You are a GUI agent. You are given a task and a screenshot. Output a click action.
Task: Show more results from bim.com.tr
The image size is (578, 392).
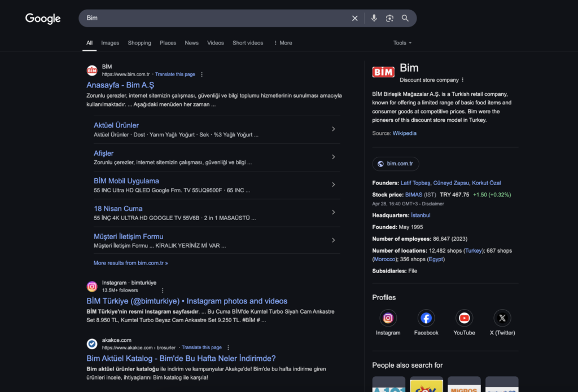pos(130,263)
